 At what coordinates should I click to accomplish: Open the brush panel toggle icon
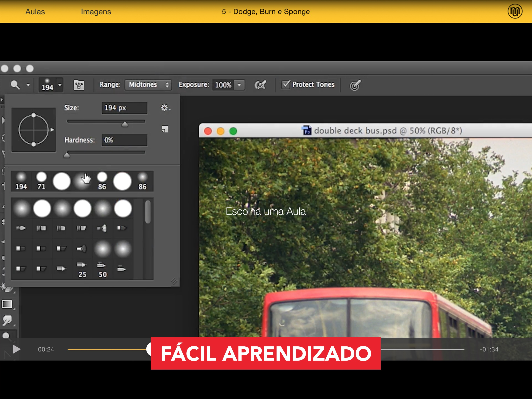(x=79, y=85)
